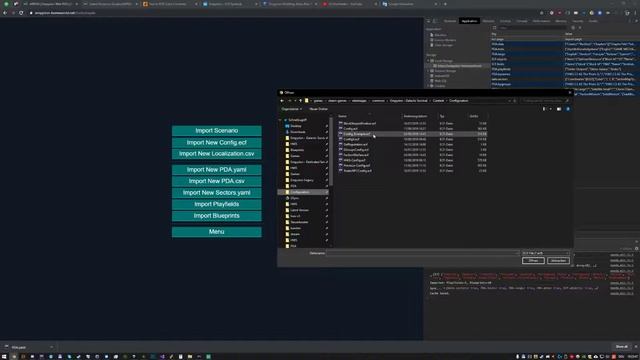Change file view layout icon in dialog
Screen dimensions: 640x360
coord(544,109)
